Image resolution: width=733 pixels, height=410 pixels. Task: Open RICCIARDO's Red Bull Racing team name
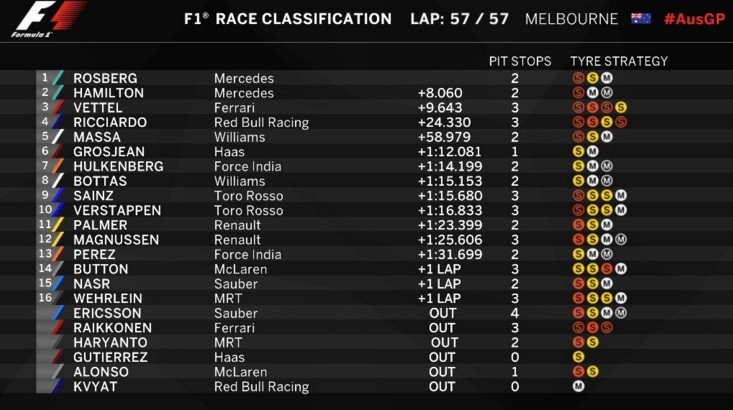[x=261, y=123]
